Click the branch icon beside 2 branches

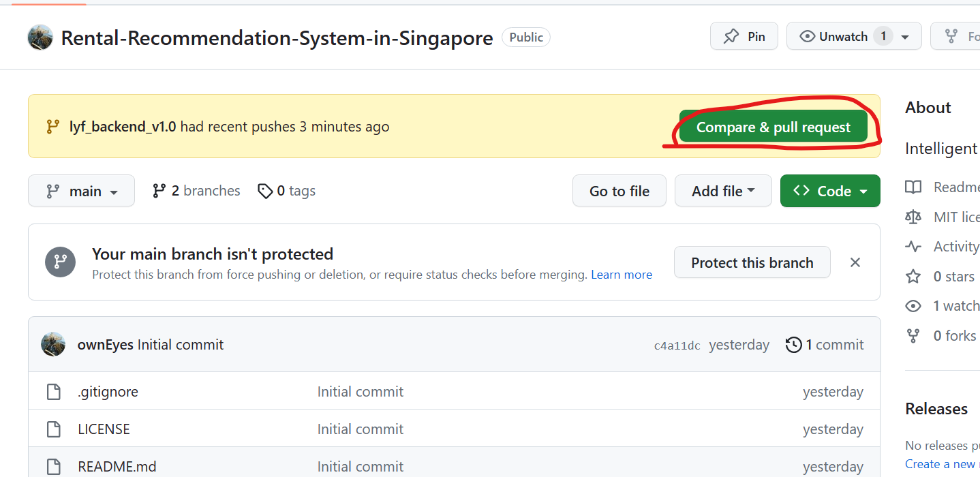point(159,191)
